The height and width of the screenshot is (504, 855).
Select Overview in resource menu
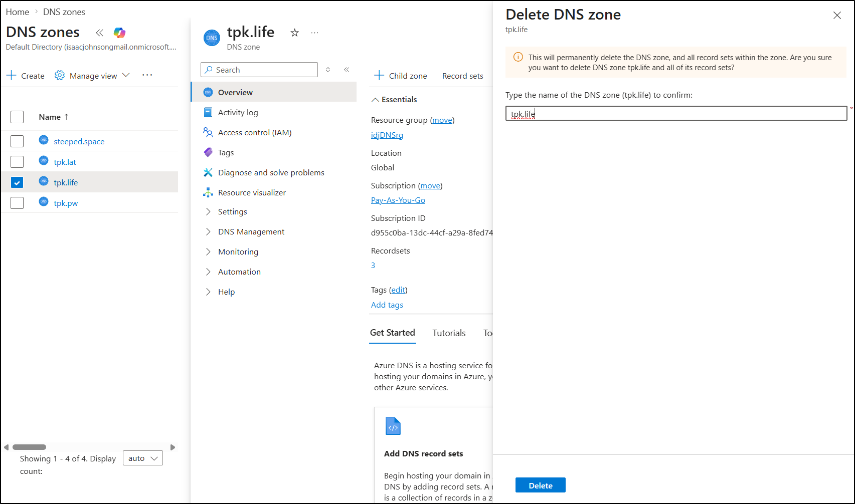pyautogui.click(x=235, y=92)
